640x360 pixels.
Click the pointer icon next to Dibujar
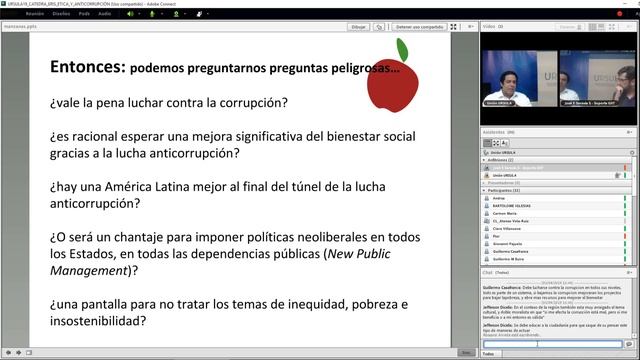[379, 27]
